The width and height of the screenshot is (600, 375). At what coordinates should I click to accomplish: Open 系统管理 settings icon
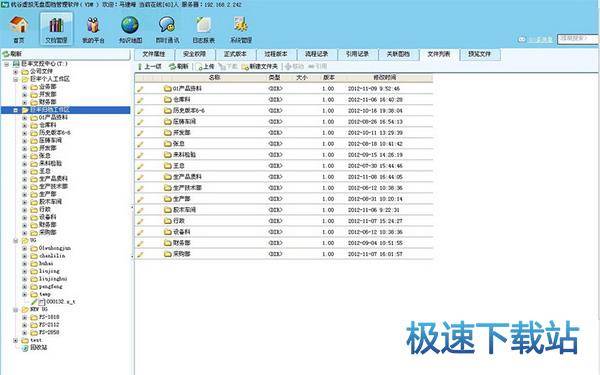241,29
